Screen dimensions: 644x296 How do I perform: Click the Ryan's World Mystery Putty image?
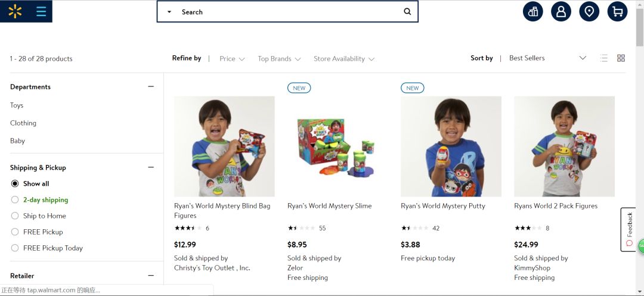451,147
